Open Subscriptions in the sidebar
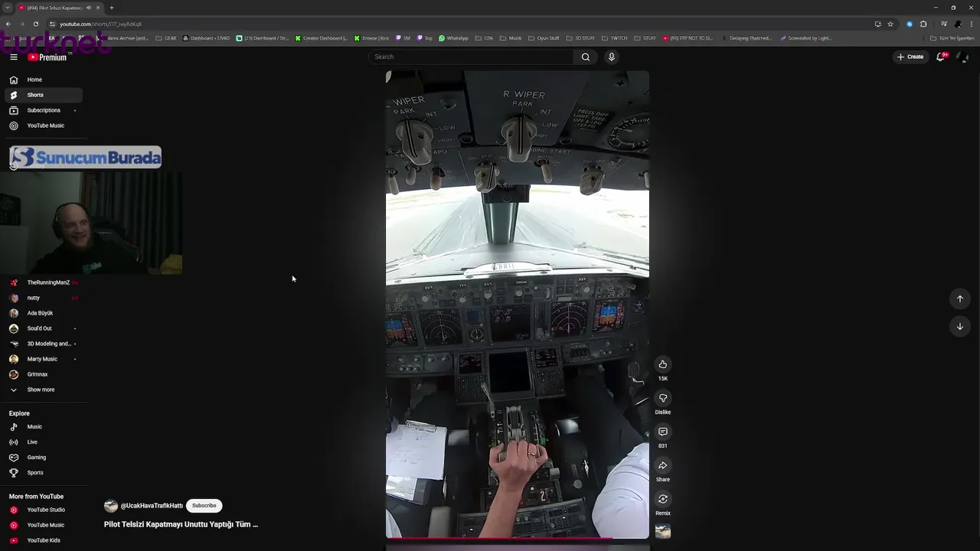Screen dimensions: 980x551 coord(43,110)
